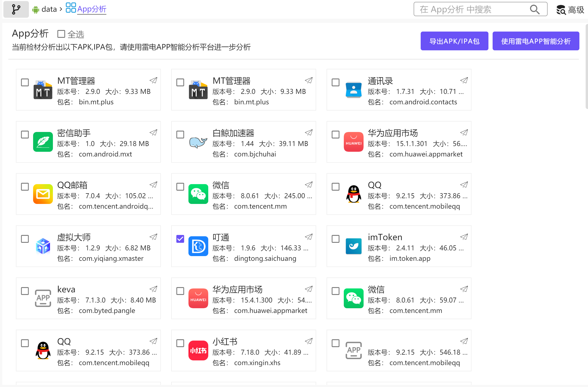Screen dimensions: 588x387
Task: Click send icon on 密信助手 card
Action: tap(153, 133)
